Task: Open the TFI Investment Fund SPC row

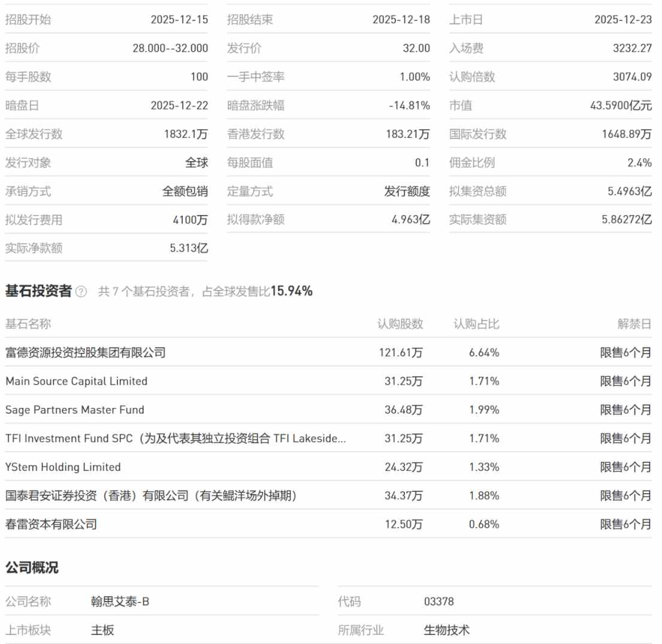Action: [x=328, y=439]
